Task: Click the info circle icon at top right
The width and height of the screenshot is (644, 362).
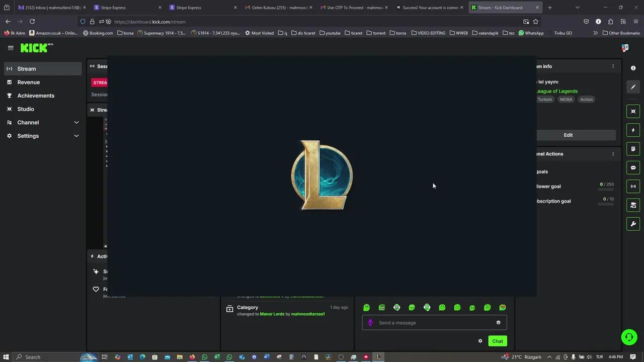Action: [633, 68]
